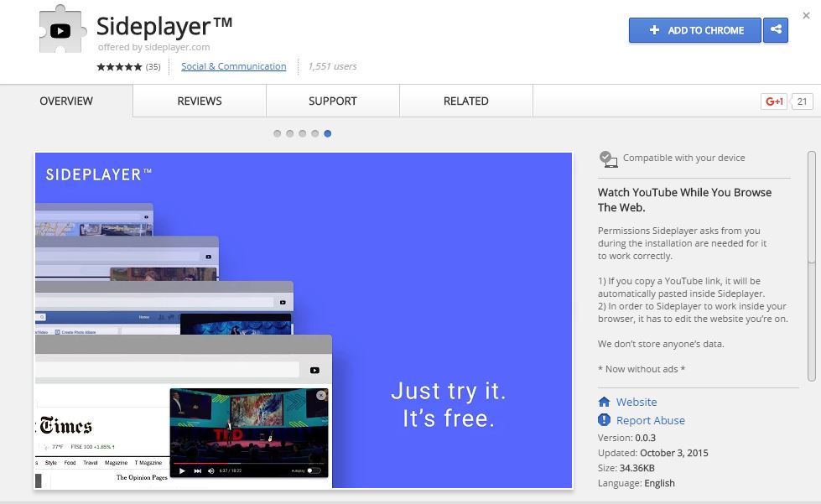Click the home icon next to Website
821x504 pixels.
pyautogui.click(x=605, y=403)
